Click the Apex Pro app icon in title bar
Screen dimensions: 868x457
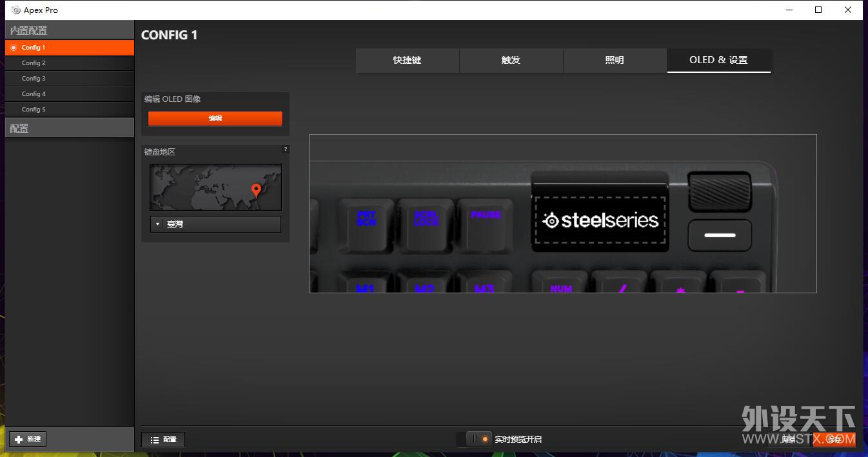tap(16, 10)
